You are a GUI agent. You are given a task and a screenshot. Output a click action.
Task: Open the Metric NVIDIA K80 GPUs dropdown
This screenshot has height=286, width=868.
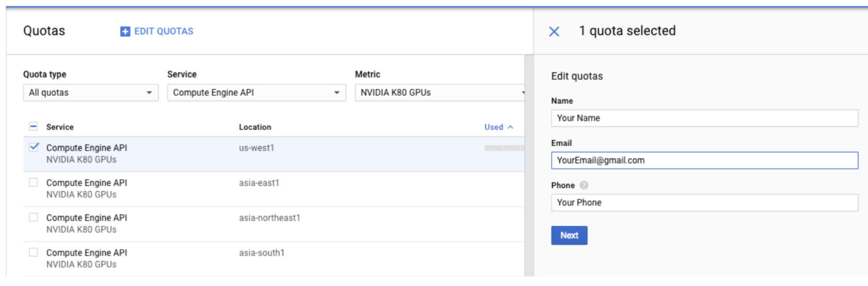[440, 93]
